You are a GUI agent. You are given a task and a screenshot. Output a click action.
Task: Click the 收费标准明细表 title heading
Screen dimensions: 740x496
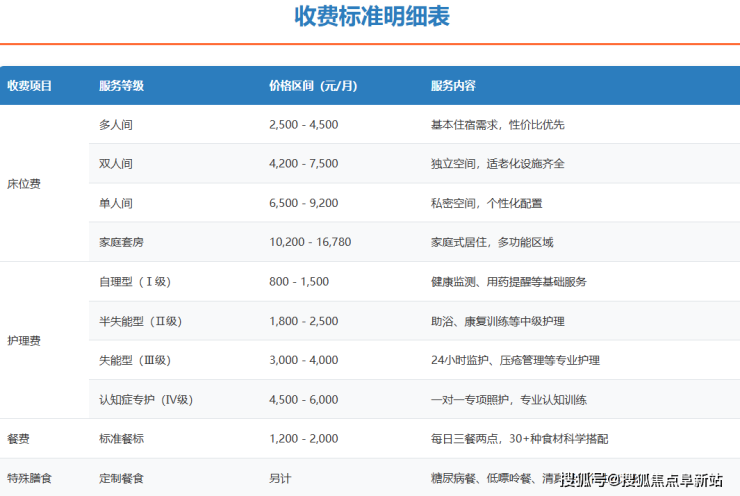coord(370,17)
